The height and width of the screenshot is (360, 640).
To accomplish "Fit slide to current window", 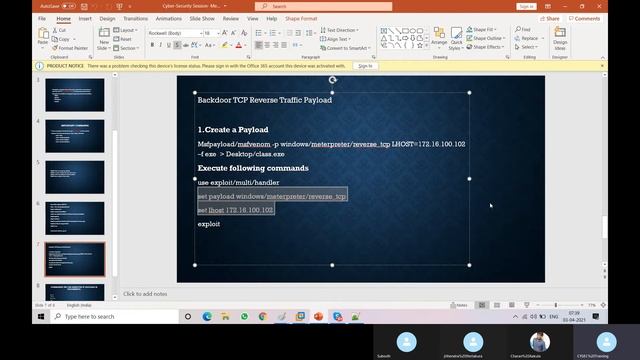I will pos(603,305).
